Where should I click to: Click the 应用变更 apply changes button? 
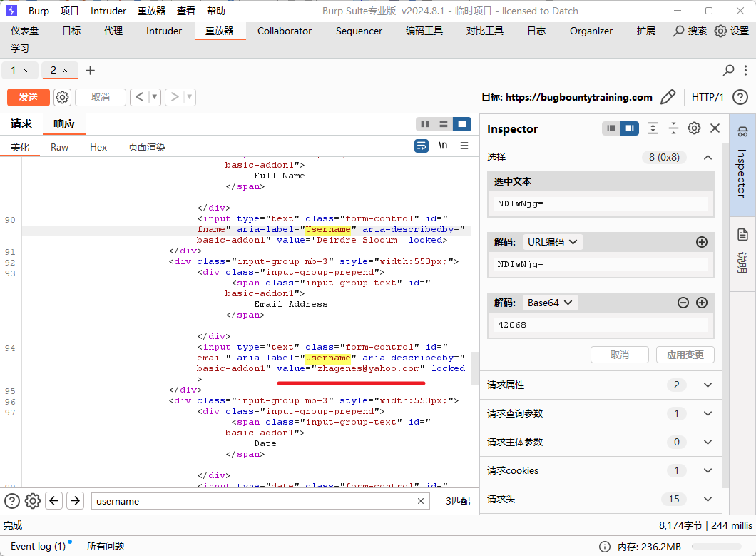[685, 355]
